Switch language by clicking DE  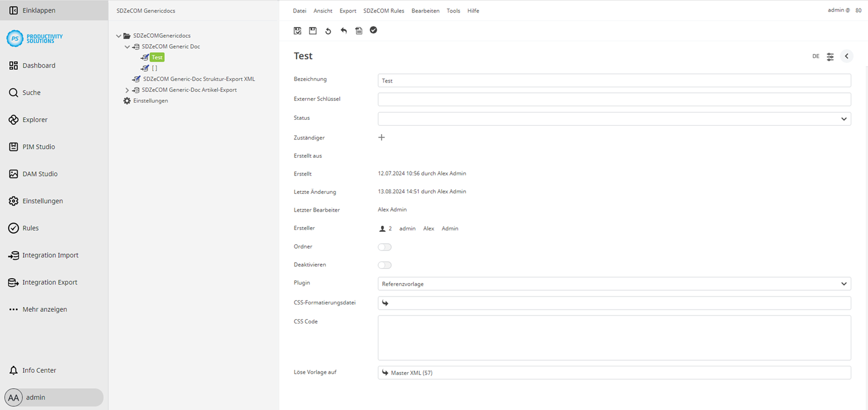(816, 56)
